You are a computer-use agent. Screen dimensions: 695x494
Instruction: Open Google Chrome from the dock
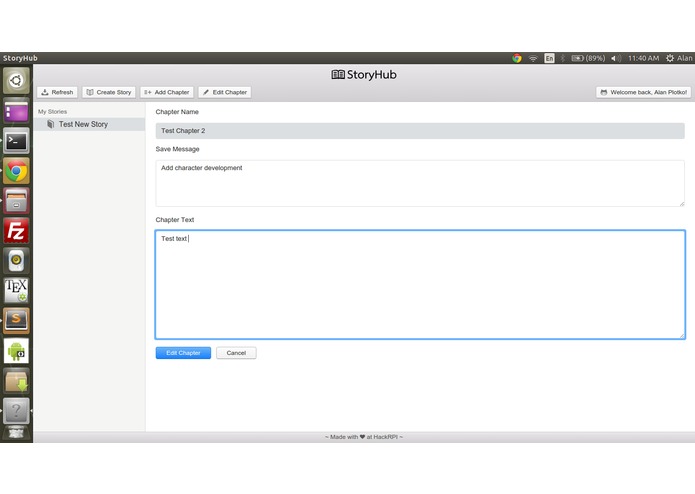[x=16, y=171]
